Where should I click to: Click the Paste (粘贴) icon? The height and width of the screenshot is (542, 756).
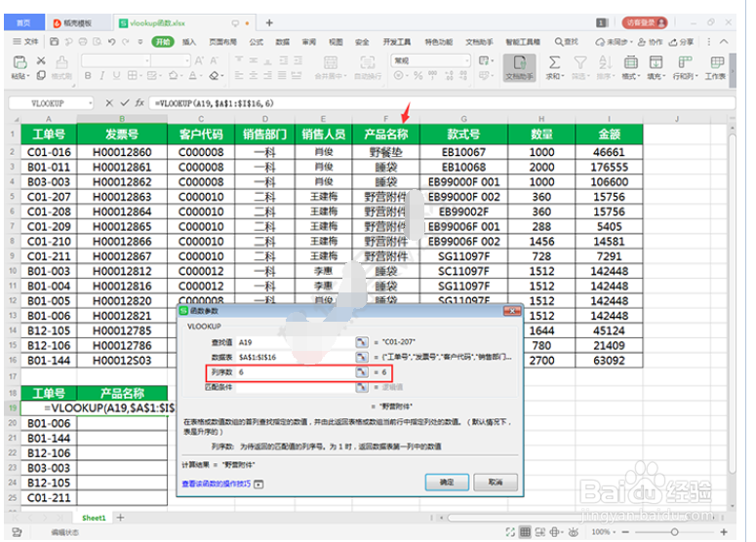click(20, 62)
